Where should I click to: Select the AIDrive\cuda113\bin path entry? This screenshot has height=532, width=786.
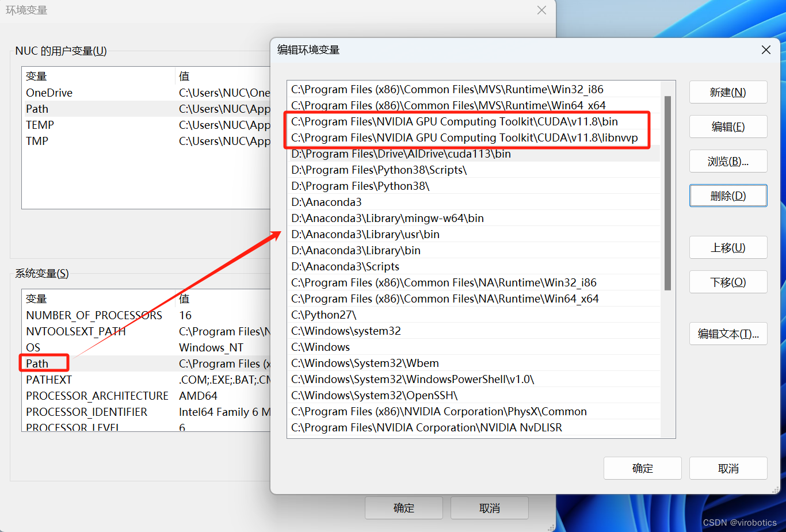(x=474, y=154)
